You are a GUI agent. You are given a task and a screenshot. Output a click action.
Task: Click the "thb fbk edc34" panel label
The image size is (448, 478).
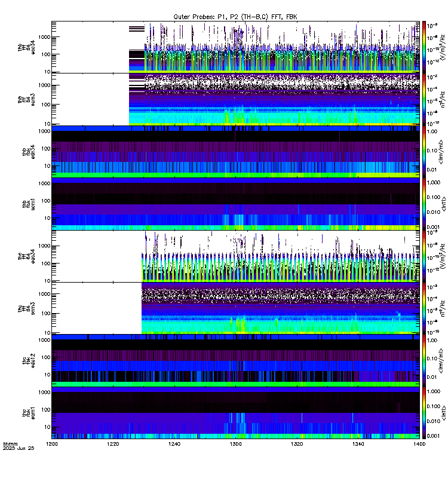point(29,152)
